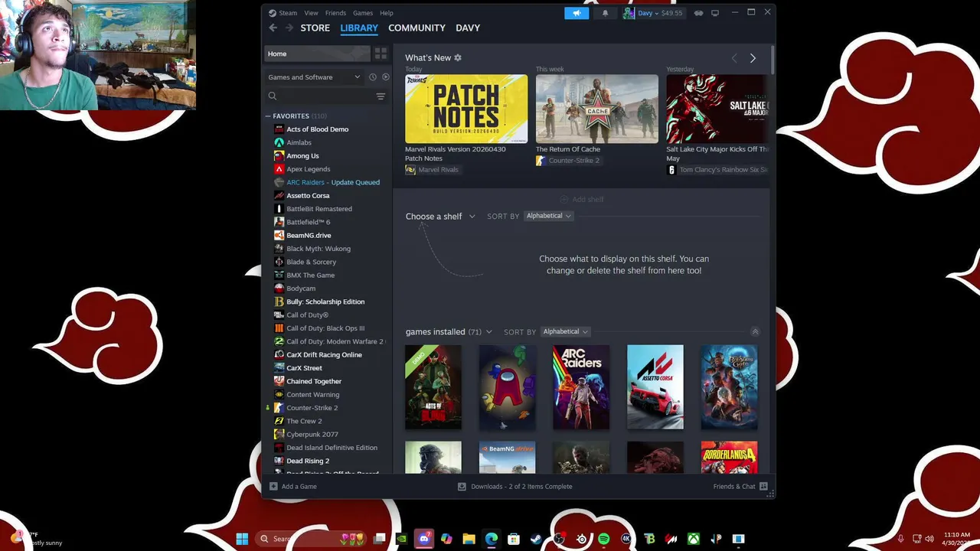
Task: Click the Aimlabs icon in favorites list
Action: 279,142
